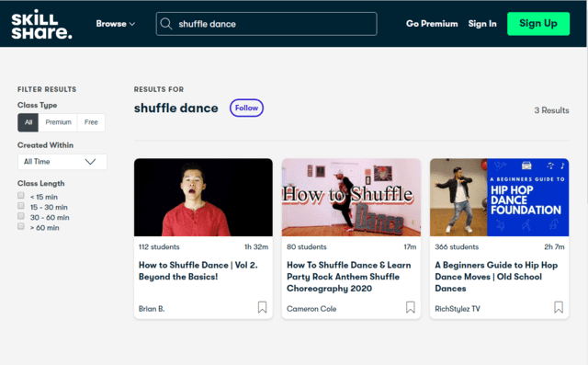Select the Free class type tab
The height and width of the screenshot is (365, 588).
click(91, 122)
